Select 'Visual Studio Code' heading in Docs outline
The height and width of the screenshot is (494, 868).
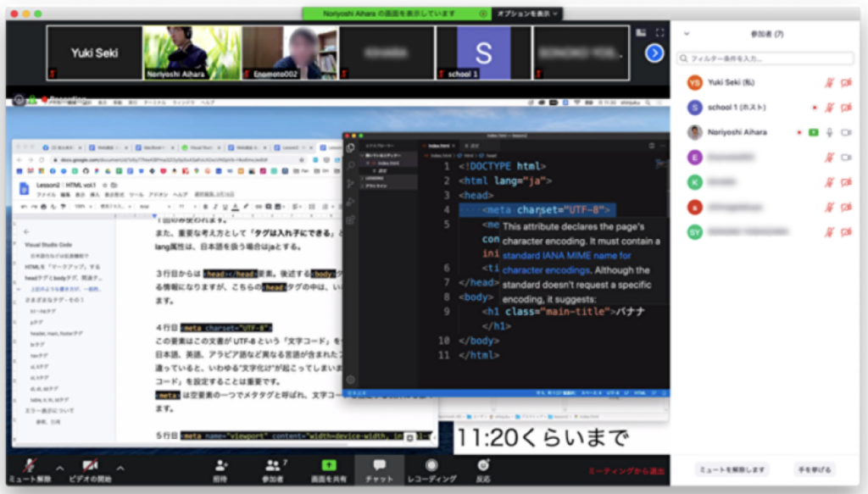click(x=48, y=245)
